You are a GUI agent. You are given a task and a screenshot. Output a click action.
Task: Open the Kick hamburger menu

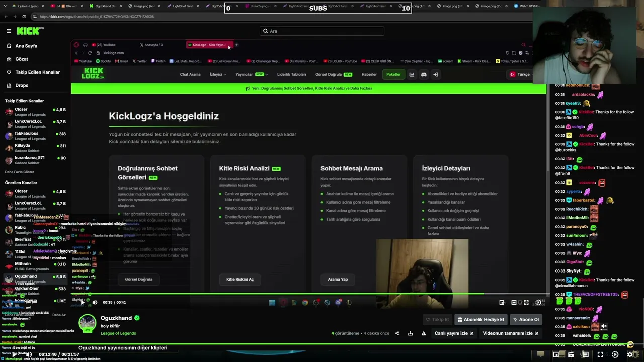[9, 31]
